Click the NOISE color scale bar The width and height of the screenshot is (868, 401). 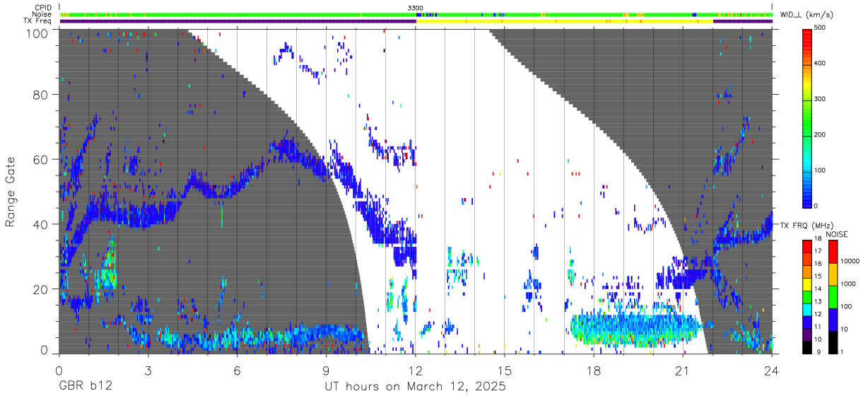833,296
